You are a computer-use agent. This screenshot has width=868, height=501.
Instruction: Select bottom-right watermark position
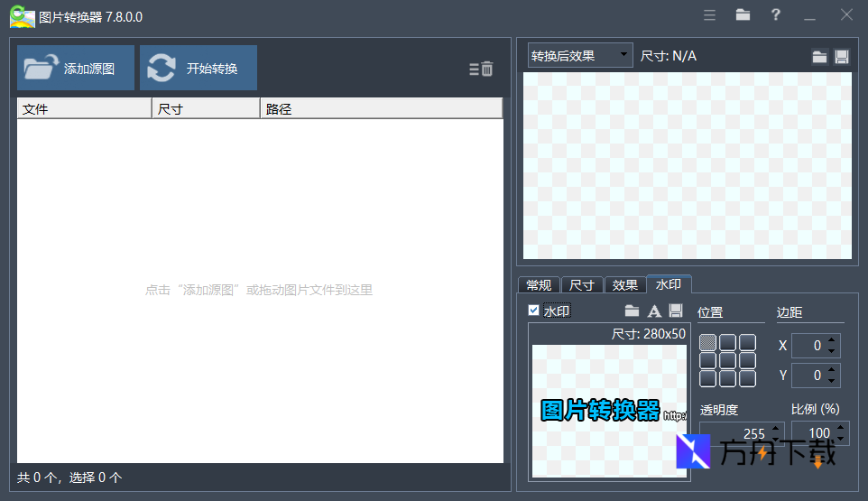click(x=747, y=378)
